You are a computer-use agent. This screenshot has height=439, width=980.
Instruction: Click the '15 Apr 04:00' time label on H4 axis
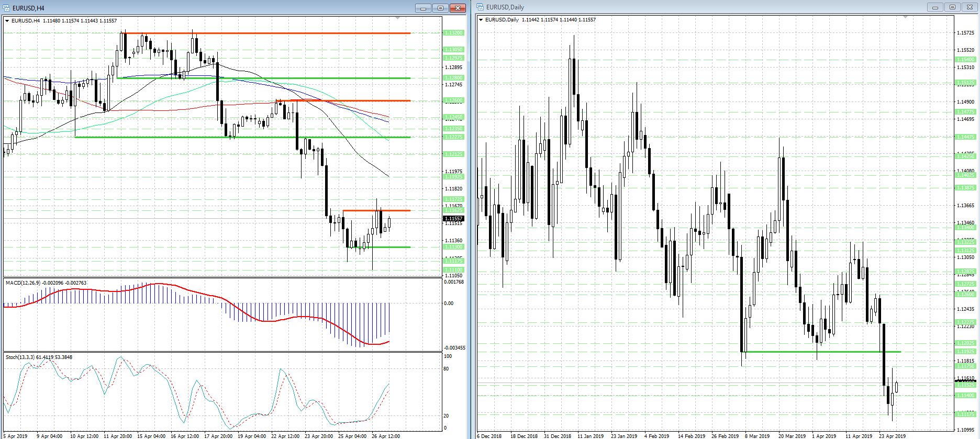pyautogui.click(x=151, y=436)
